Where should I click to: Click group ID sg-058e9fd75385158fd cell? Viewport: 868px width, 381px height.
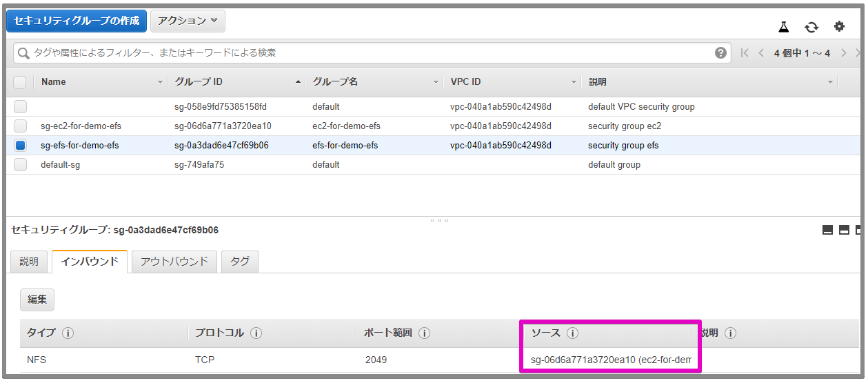pos(221,107)
